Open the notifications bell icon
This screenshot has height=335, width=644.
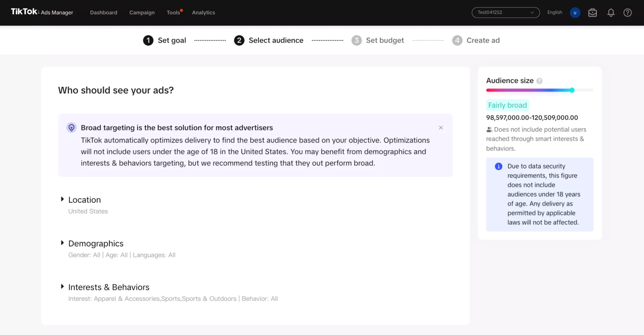coord(611,13)
